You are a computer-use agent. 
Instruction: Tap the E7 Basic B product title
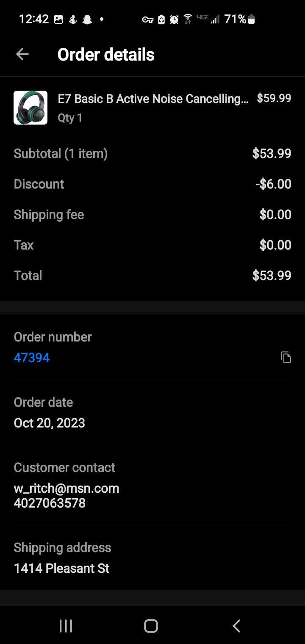pos(153,99)
